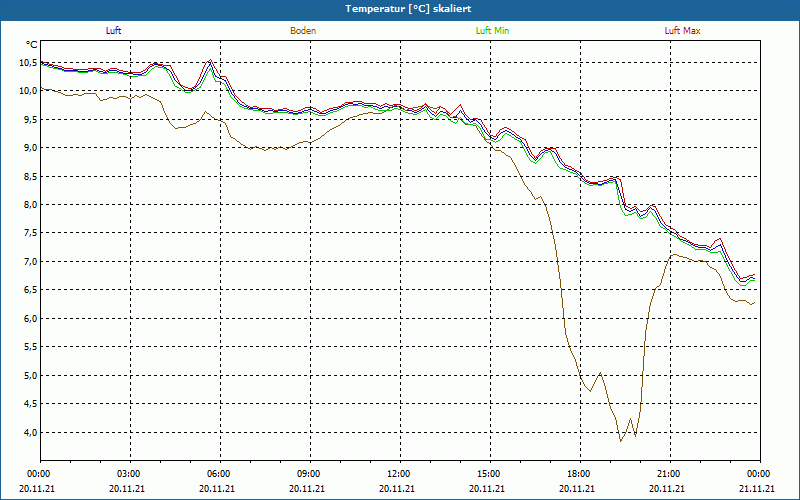Click the 15:00 time axis label
The height and width of the screenshot is (500, 800).
pyautogui.click(x=489, y=473)
